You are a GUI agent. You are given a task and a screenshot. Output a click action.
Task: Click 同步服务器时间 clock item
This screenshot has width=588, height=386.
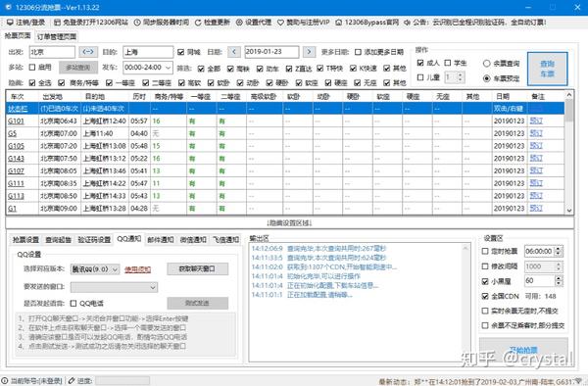tap(162, 23)
